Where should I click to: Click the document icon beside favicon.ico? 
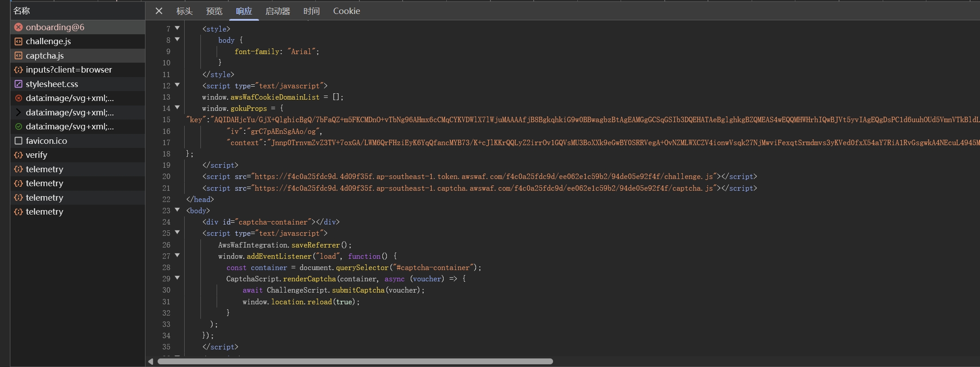tap(18, 141)
